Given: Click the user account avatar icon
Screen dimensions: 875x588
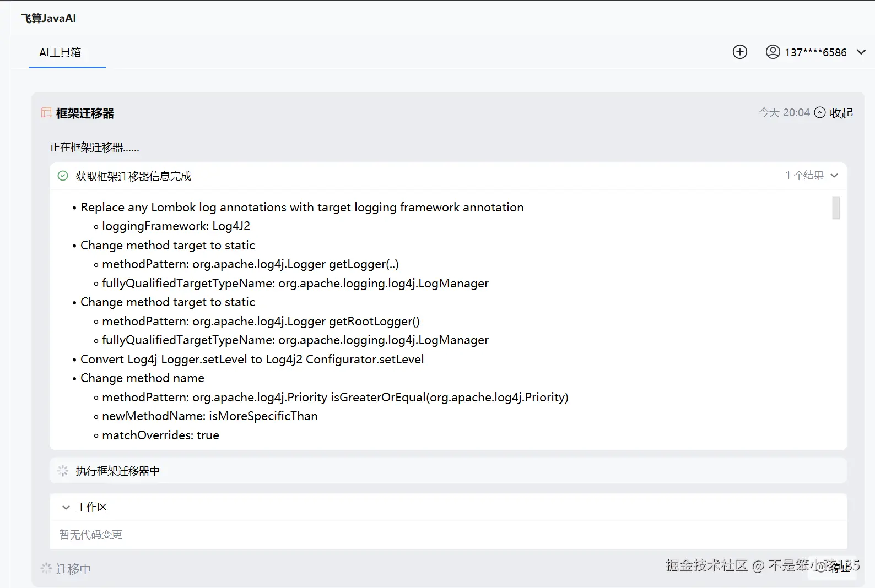Looking at the screenshot, I should pos(773,52).
